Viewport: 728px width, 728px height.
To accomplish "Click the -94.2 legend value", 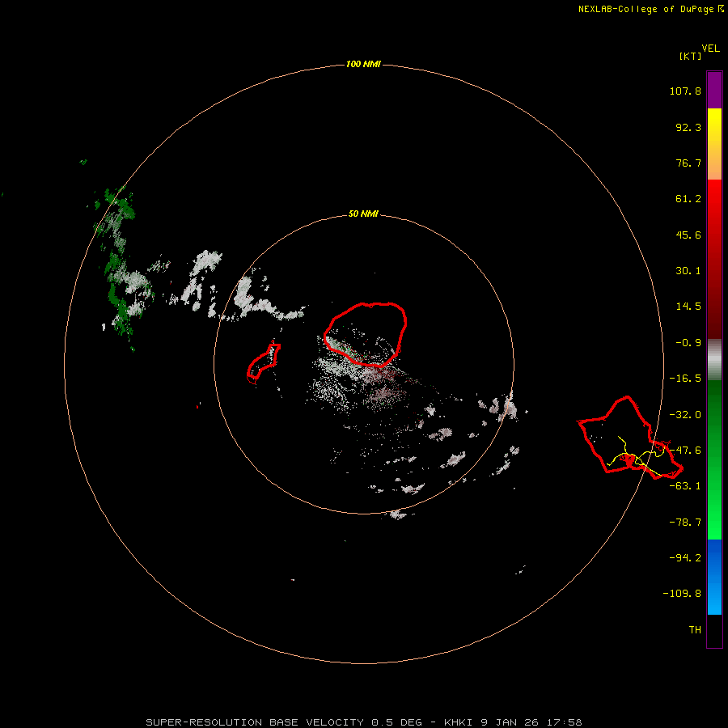I will point(685,557).
